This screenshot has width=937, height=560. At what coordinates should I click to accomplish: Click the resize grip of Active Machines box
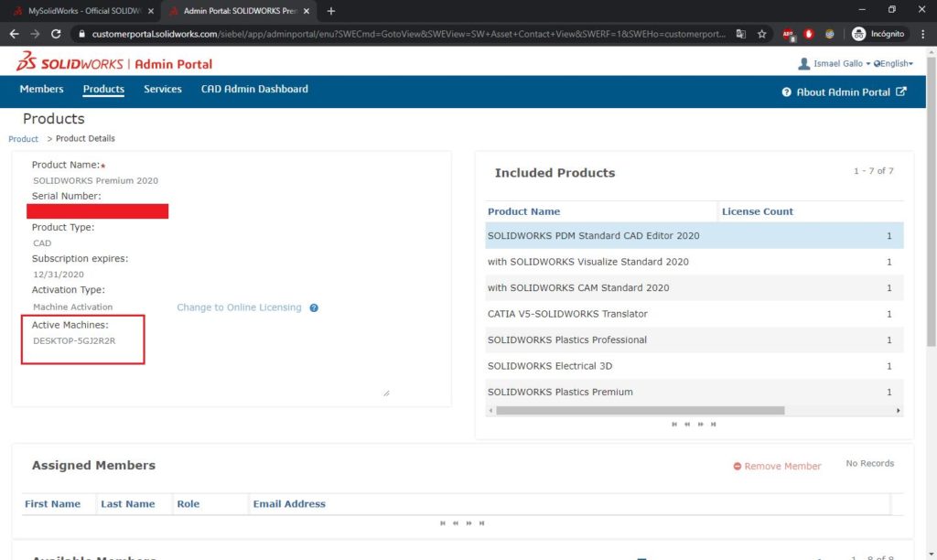click(387, 393)
